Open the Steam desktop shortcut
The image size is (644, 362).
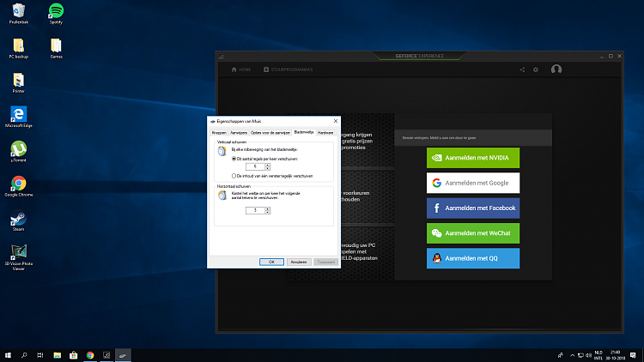[19, 220]
